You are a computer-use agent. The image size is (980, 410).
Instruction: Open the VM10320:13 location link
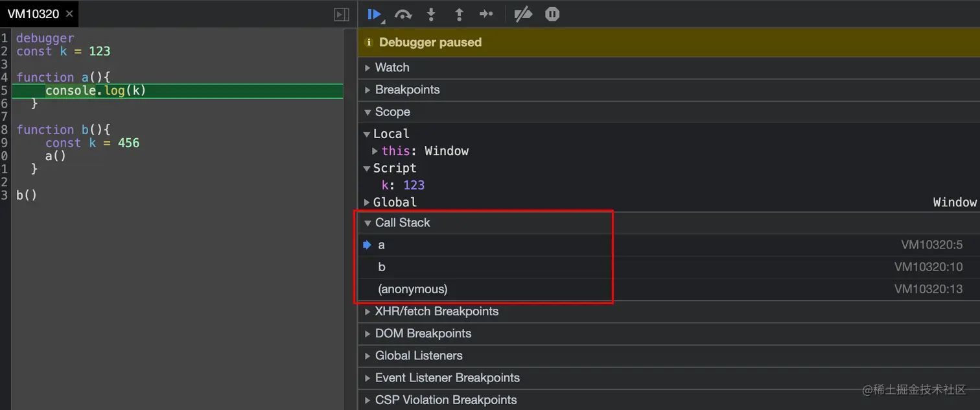928,289
